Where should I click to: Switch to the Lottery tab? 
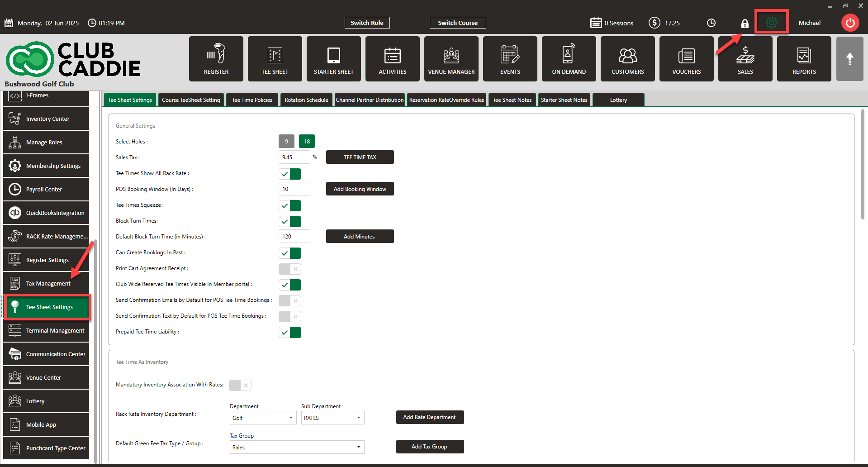point(618,100)
